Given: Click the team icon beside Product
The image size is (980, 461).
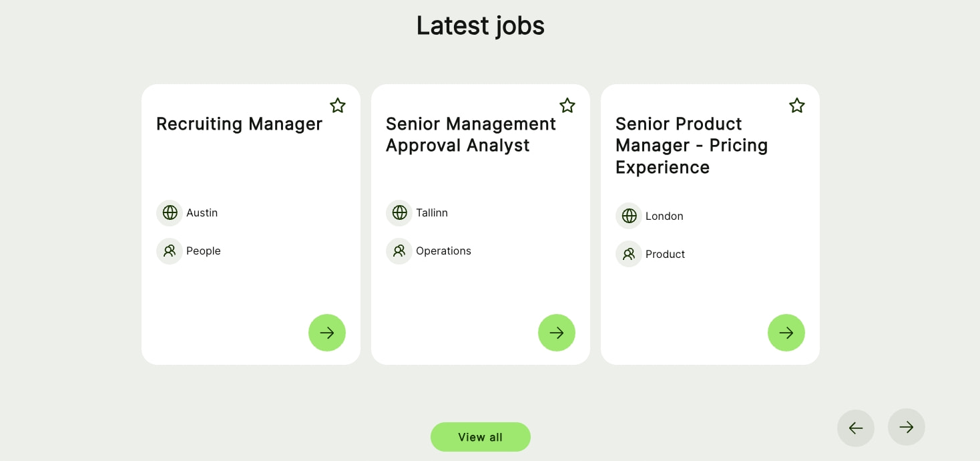Looking at the screenshot, I should (x=629, y=254).
